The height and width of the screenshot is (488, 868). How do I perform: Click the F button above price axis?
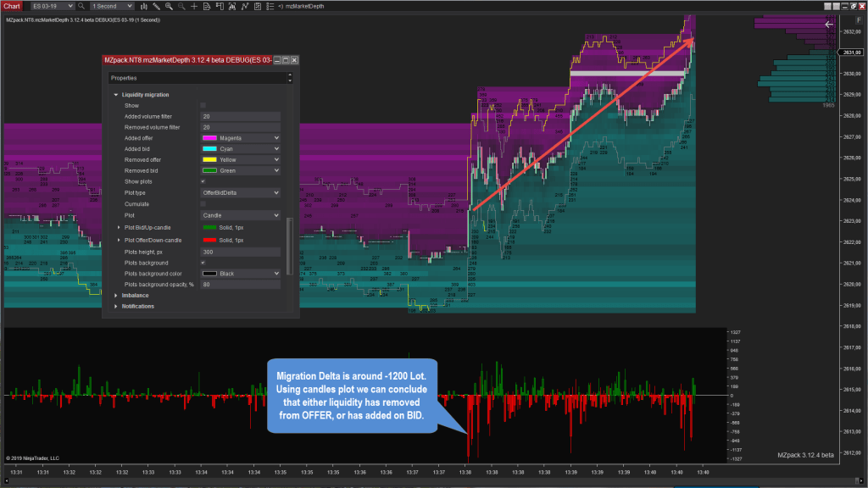pyautogui.click(x=859, y=20)
